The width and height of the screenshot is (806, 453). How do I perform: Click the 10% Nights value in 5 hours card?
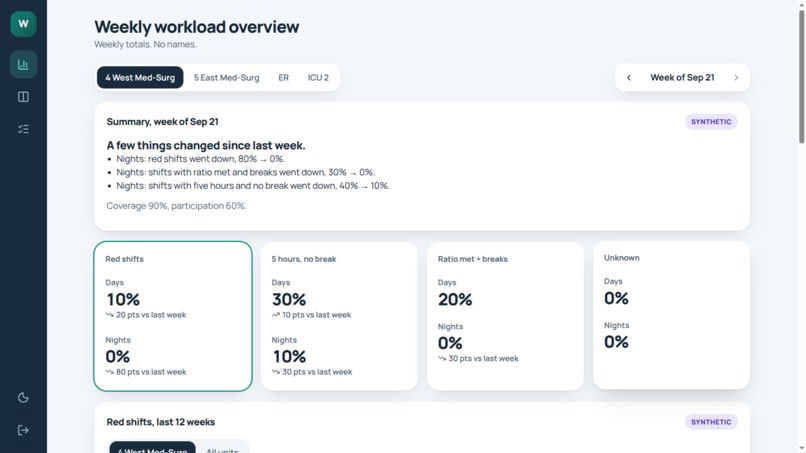289,356
